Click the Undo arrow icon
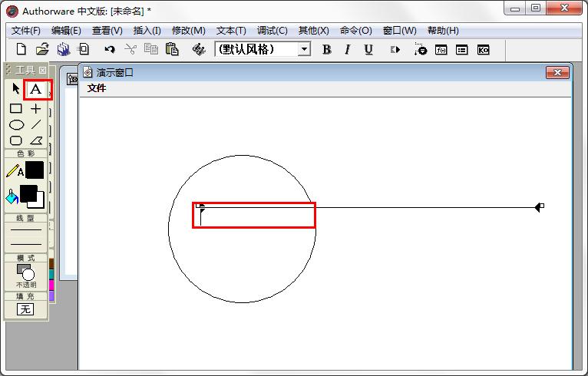 click(110, 49)
